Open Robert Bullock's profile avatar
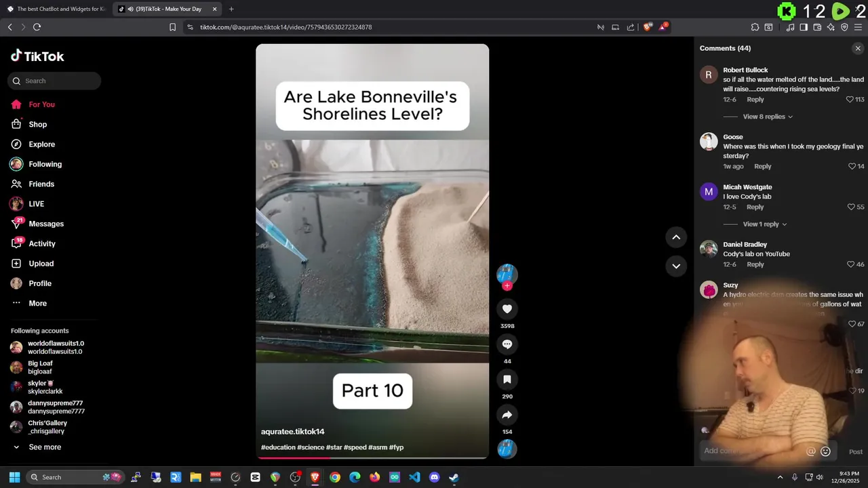 pyautogui.click(x=709, y=75)
